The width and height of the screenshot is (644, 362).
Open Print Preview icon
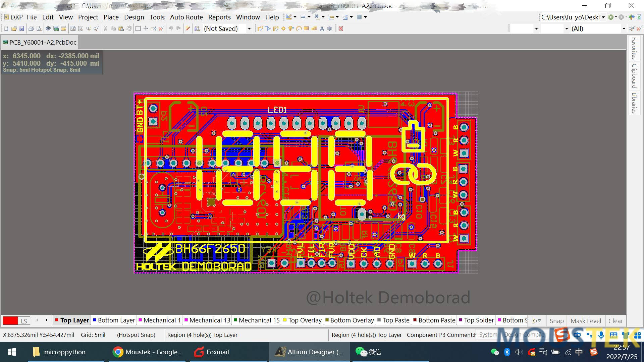[39, 28]
